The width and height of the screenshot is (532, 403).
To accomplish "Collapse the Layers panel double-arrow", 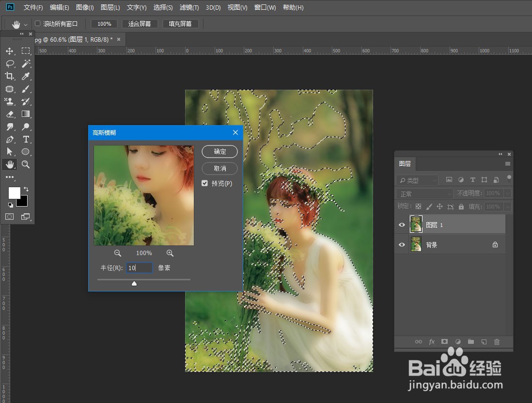I will pyautogui.click(x=500, y=154).
